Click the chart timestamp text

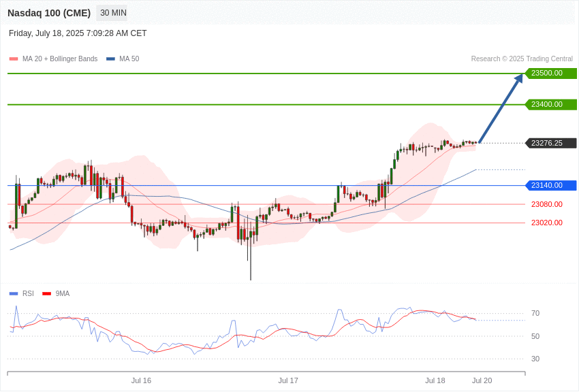click(x=78, y=33)
